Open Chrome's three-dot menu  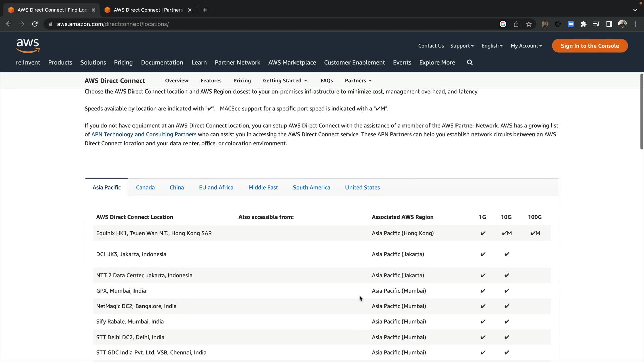coord(635,24)
